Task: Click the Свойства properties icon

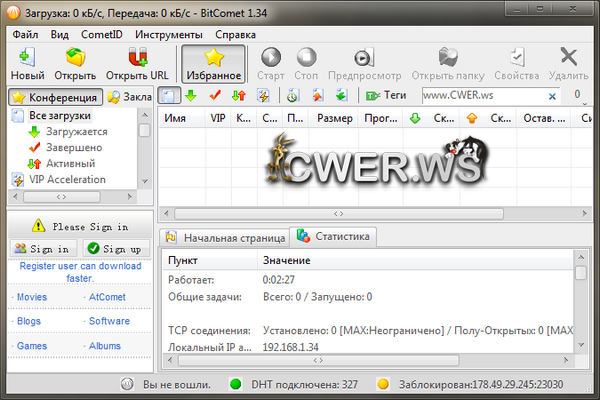Action: pyautogui.click(x=517, y=57)
